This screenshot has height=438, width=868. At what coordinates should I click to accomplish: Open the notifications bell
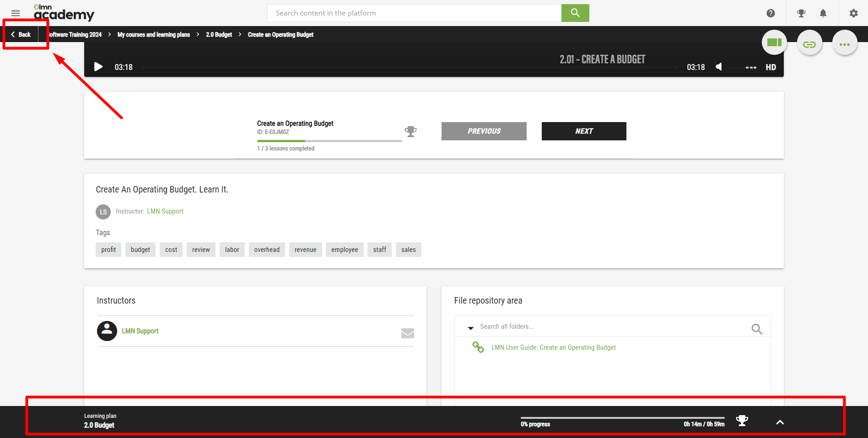tap(823, 13)
